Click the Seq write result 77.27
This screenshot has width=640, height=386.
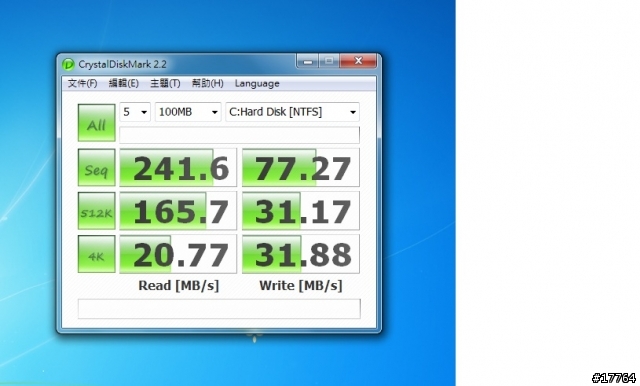pos(301,167)
